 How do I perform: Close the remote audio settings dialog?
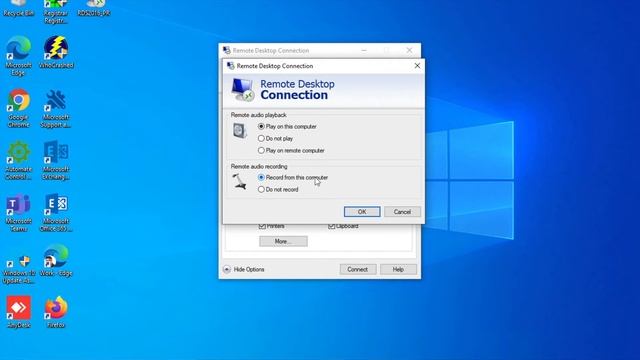pos(417,65)
